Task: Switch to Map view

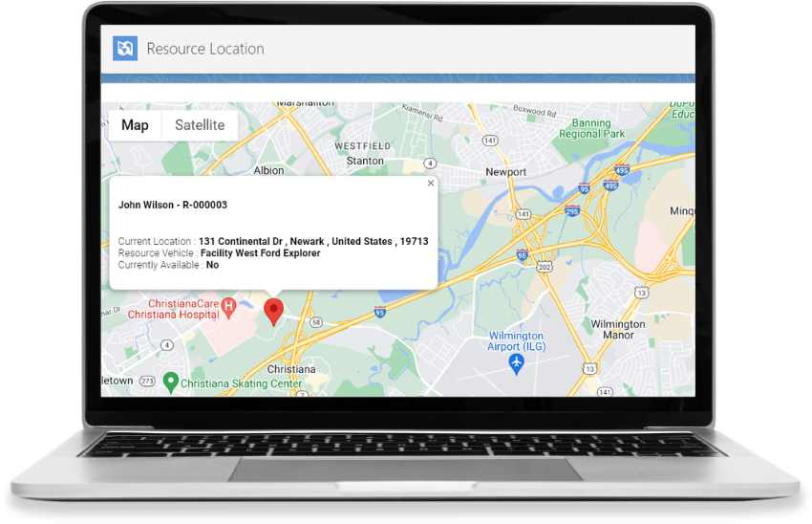Action: pos(135,125)
